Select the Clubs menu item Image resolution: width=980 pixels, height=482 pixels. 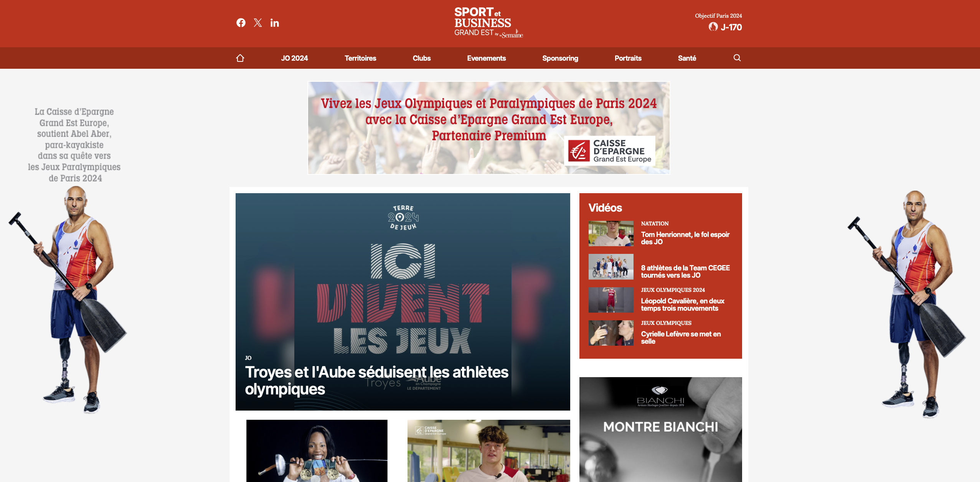click(422, 58)
